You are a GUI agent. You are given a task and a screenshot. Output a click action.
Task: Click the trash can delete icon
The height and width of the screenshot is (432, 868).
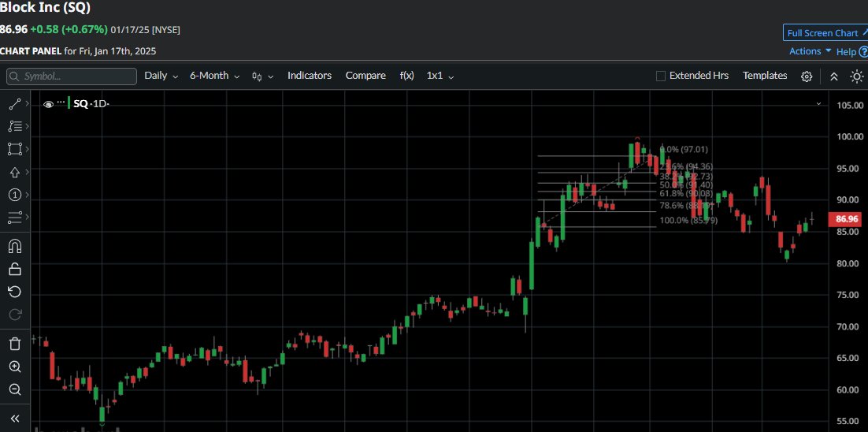pyautogui.click(x=15, y=344)
